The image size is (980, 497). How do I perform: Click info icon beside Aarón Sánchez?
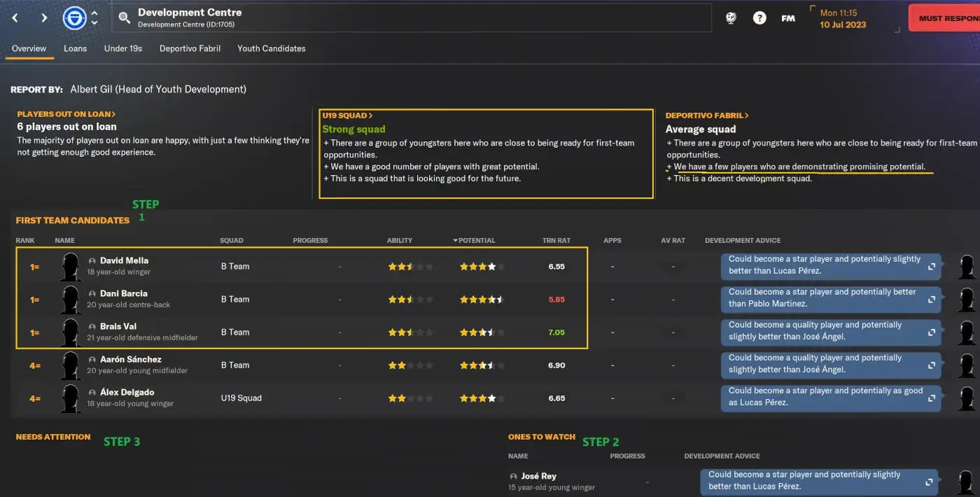[x=92, y=359]
